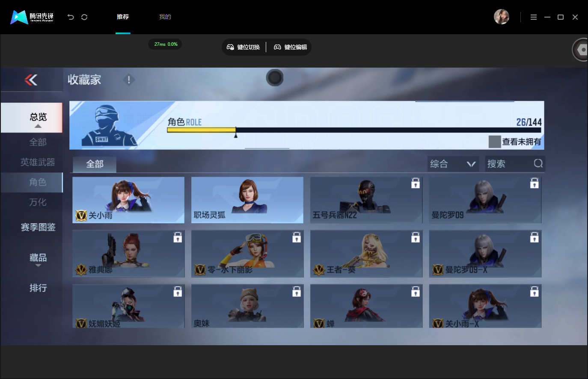Open the exclamation info icon beside 收藏家

coord(129,80)
